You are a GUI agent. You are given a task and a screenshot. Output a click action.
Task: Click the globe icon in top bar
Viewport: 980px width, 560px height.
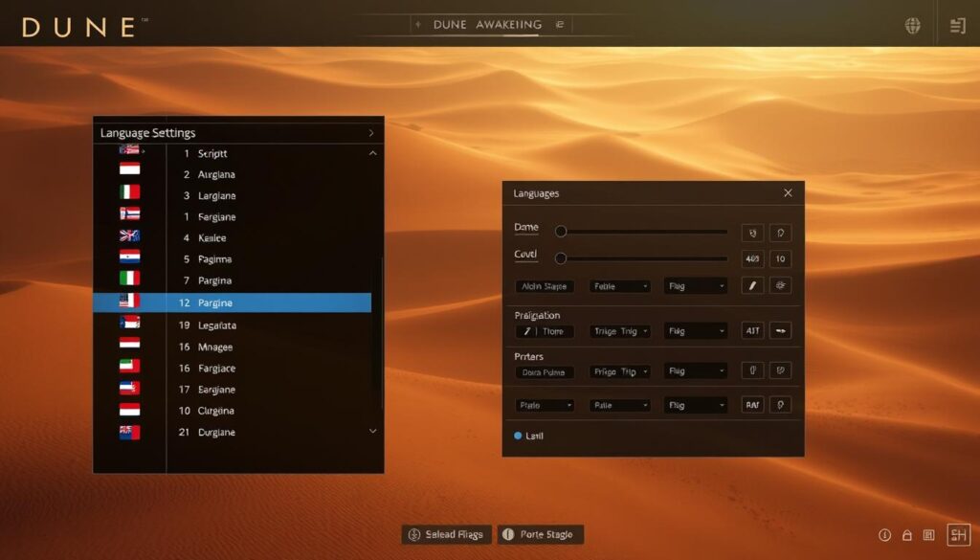click(x=912, y=26)
